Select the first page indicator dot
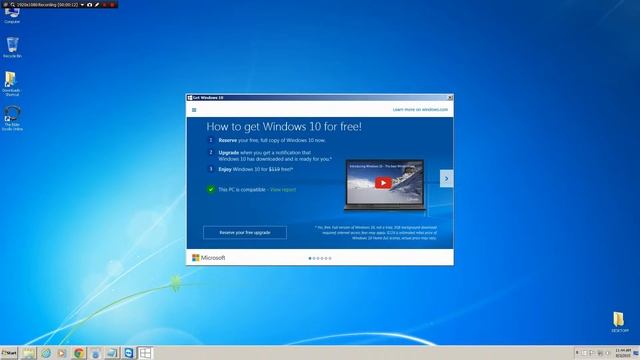The width and height of the screenshot is (640, 360). 310,258
